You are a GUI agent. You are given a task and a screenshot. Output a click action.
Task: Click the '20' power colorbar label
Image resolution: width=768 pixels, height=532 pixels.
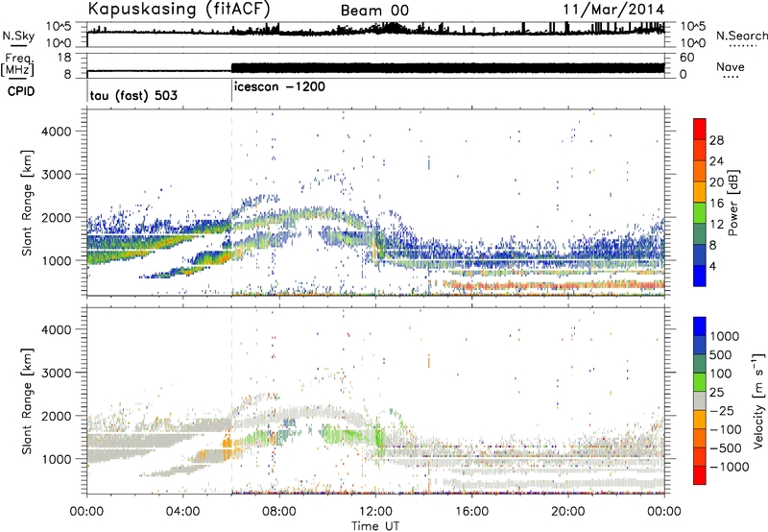(716, 182)
